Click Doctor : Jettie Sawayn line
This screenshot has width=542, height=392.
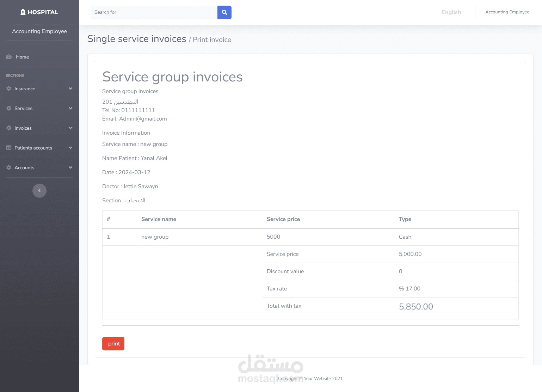130,186
